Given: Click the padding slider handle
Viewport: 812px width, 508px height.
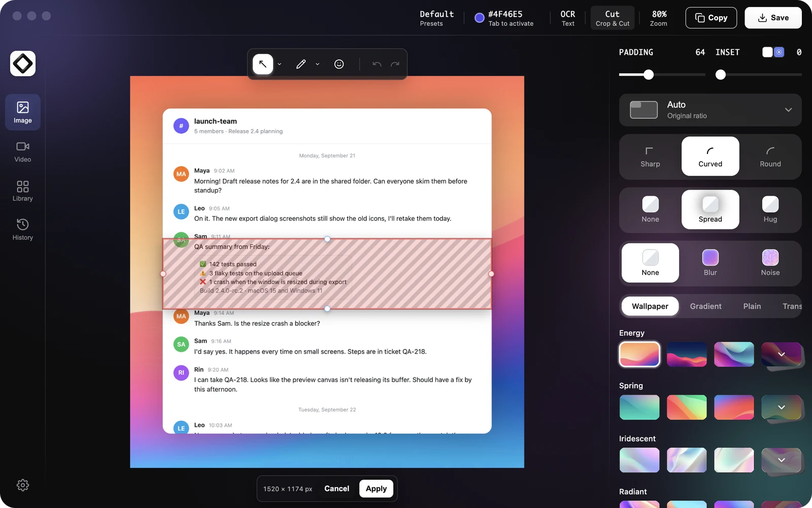Looking at the screenshot, I should (649, 75).
